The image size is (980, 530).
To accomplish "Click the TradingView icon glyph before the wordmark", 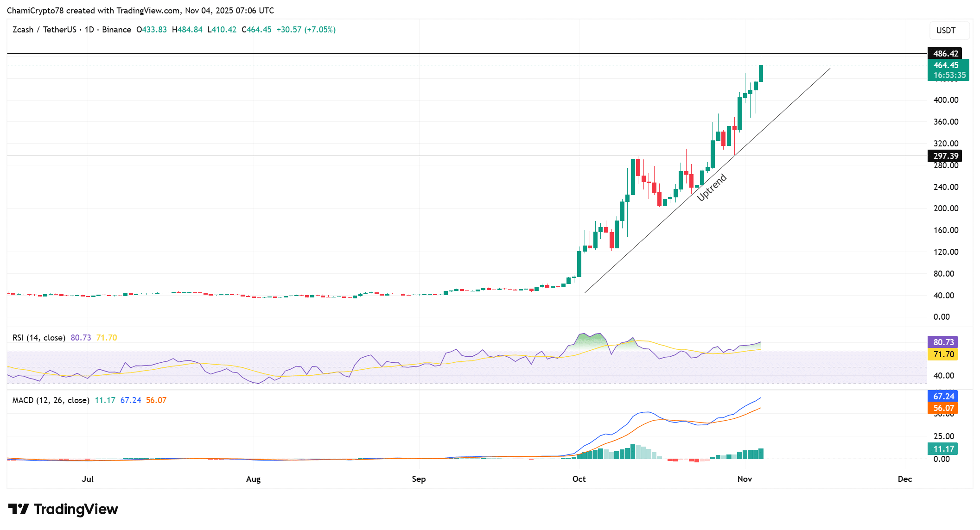I will tap(19, 509).
